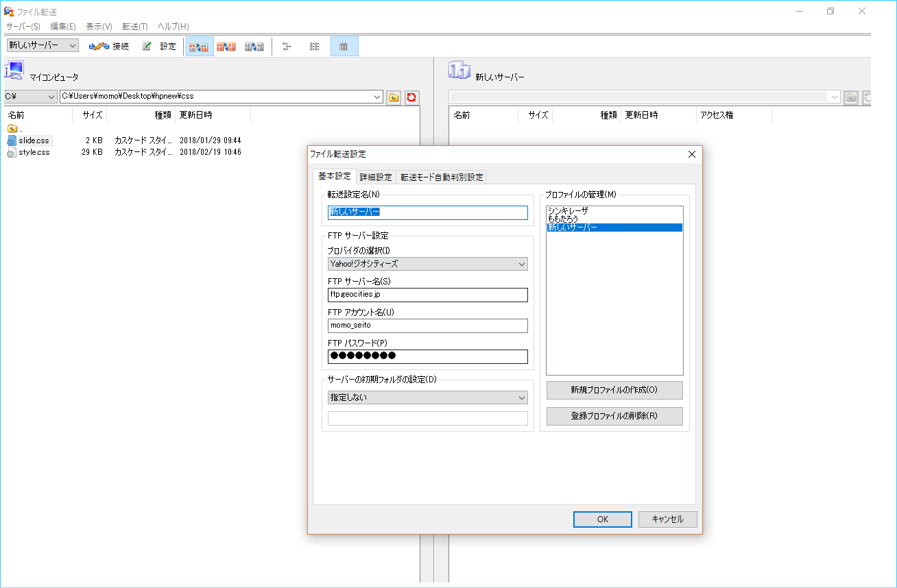Screen dimensions: 897x588
Task: Choose the details view icon in toolbar
Action: [344, 47]
